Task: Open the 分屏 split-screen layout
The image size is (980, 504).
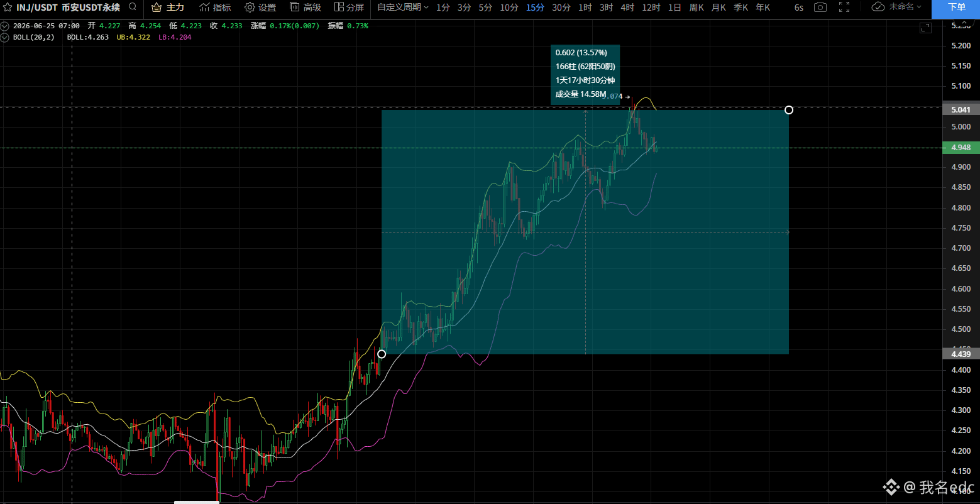Action: coord(349,8)
